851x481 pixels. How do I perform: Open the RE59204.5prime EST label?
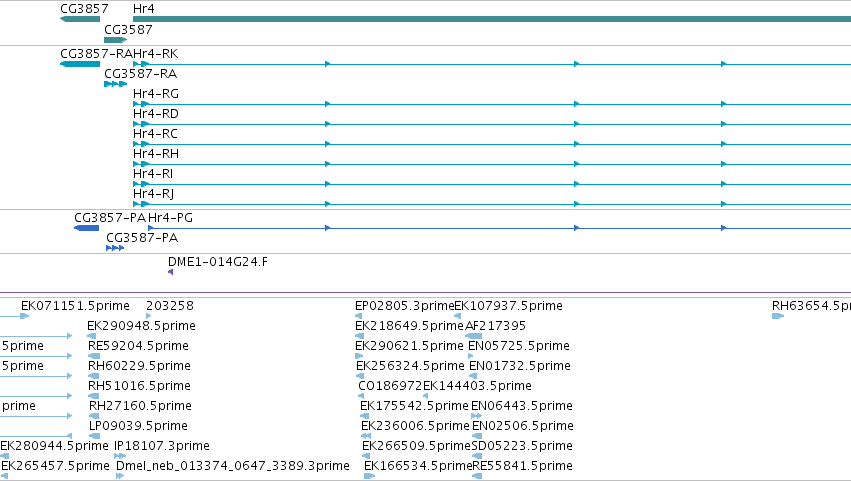click(x=138, y=346)
